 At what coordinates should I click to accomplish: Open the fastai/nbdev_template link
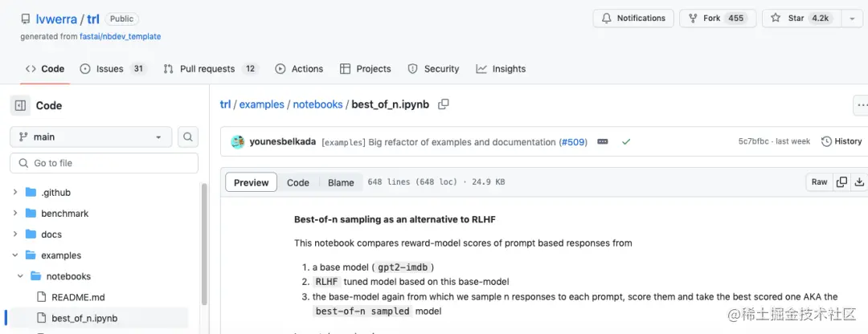(120, 36)
